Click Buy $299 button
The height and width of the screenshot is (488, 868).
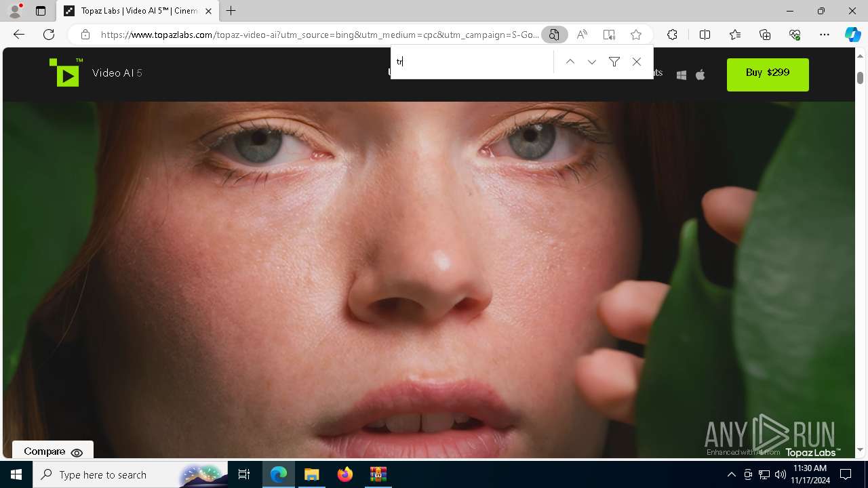click(x=768, y=75)
